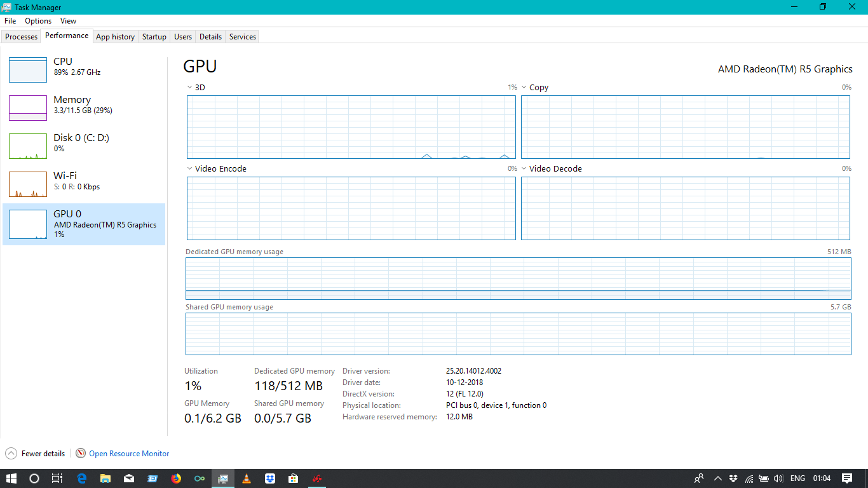868x488 pixels.
Task: Switch to the Processes tab
Action: pos(22,37)
